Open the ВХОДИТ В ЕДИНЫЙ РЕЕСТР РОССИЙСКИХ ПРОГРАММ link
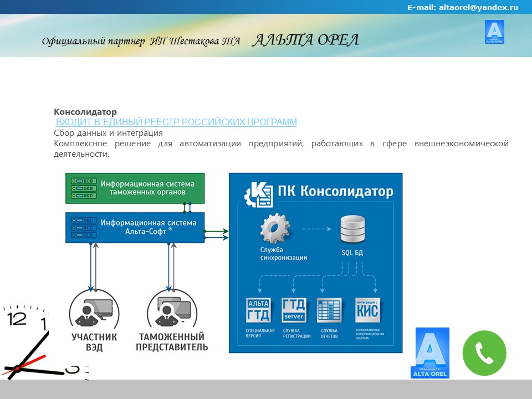The height and width of the screenshot is (399, 532). [176, 122]
